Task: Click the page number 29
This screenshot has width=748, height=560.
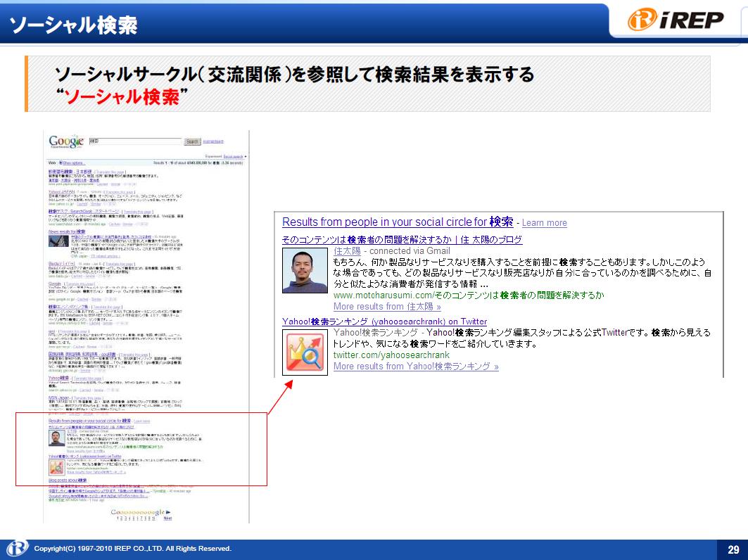Action: pos(733,549)
